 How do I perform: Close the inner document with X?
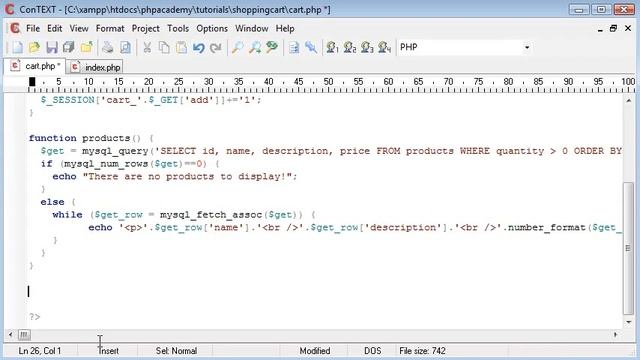click(628, 28)
